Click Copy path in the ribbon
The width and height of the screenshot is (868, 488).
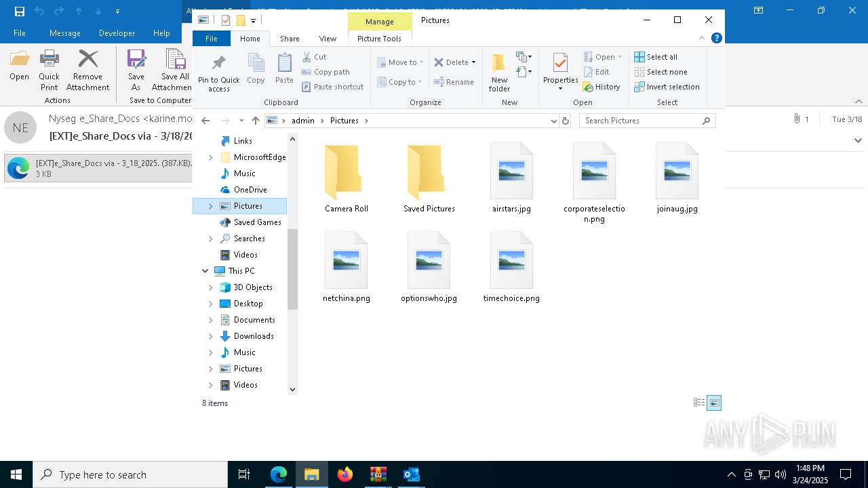click(325, 72)
